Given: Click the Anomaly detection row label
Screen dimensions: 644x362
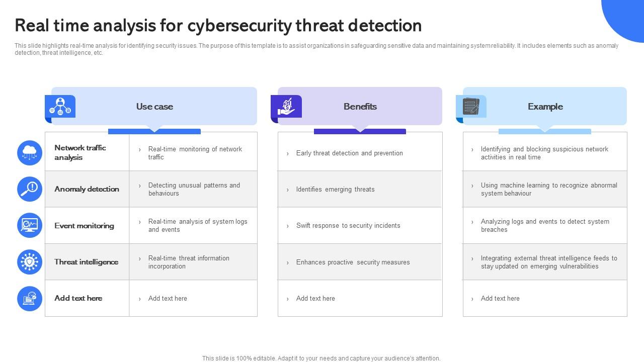Looking at the screenshot, I should pyautogui.click(x=87, y=189).
